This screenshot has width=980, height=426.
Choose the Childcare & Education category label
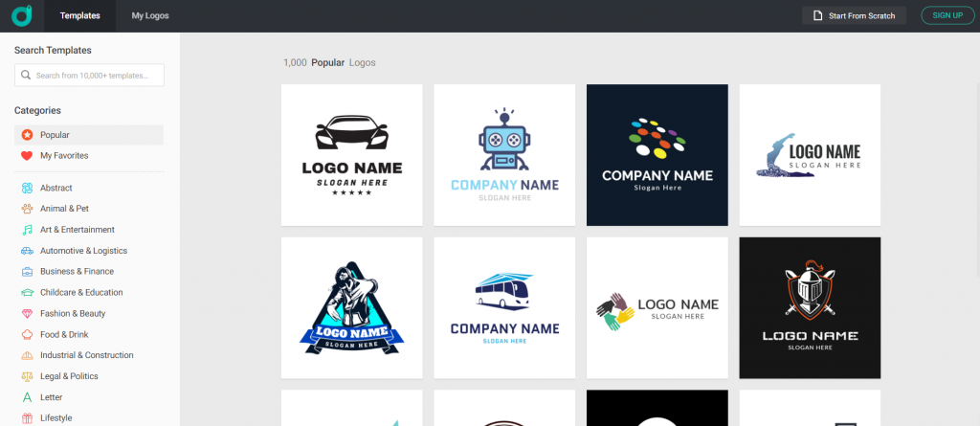click(82, 292)
